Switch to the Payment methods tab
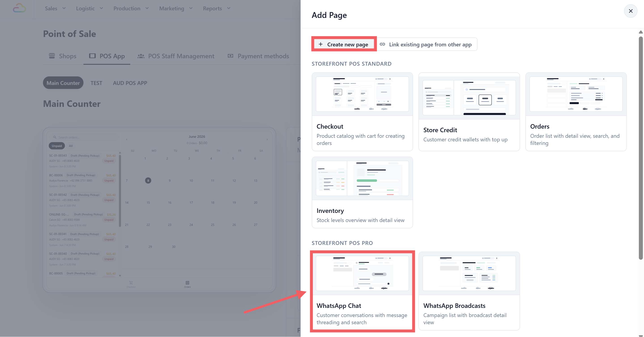The height and width of the screenshot is (337, 644). click(x=258, y=56)
